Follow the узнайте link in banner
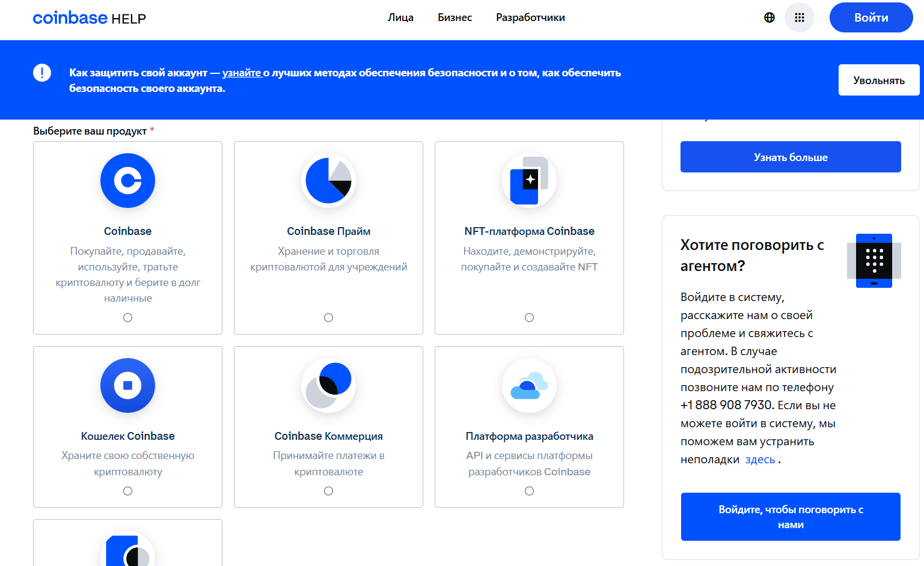The height and width of the screenshot is (566, 924). point(242,73)
